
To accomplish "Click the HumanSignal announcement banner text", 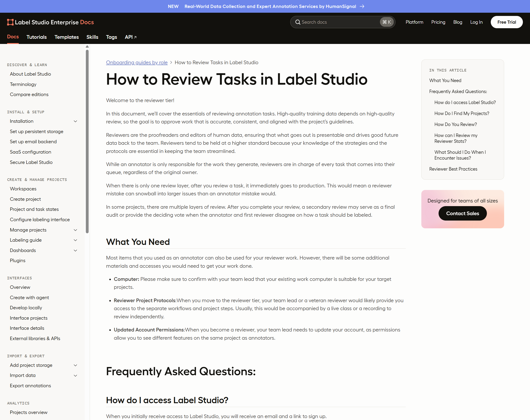I will 270,6.
